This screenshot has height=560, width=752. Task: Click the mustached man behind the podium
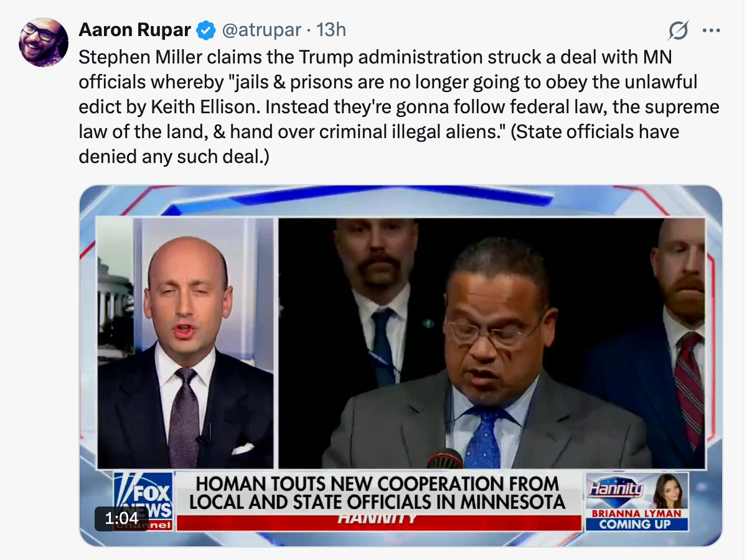click(x=377, y=299)
